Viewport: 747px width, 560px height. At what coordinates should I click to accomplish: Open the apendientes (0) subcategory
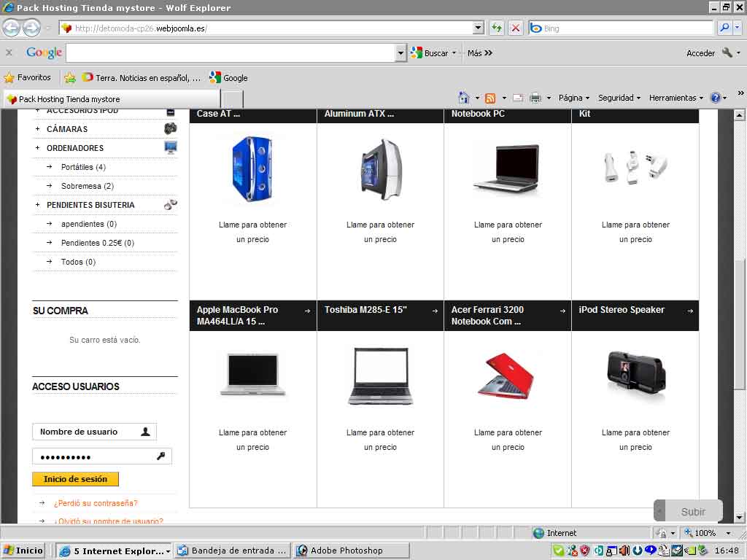click(x=88, y=224)
